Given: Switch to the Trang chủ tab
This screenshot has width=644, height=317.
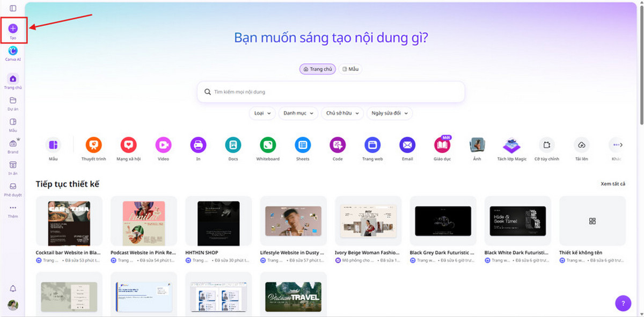Looking at the screenshot, I should coord(318,69).
